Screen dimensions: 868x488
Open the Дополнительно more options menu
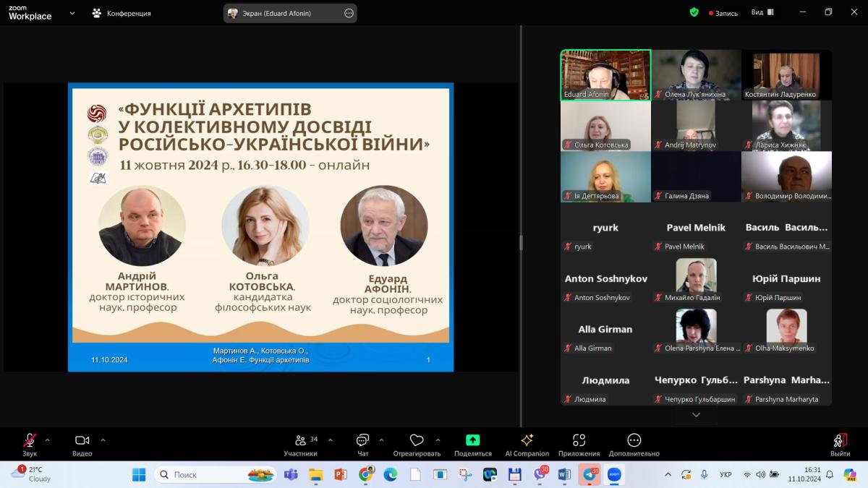pos(634,444)
